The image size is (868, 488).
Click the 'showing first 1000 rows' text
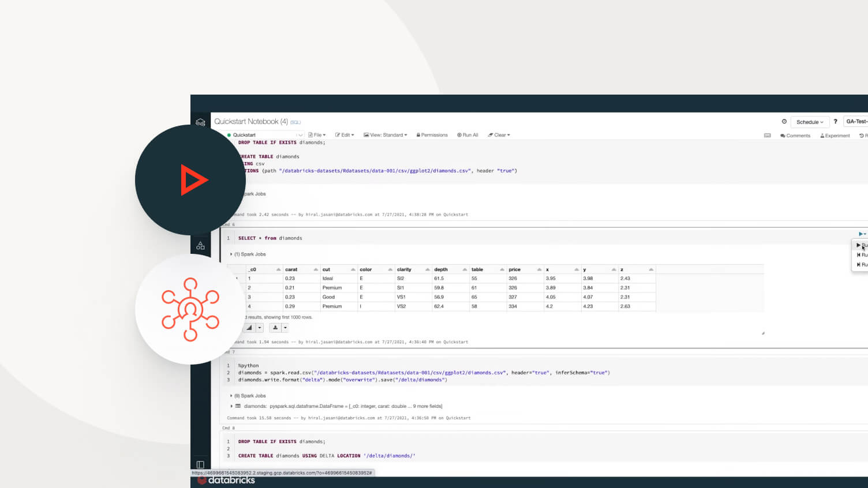point(289,317)
